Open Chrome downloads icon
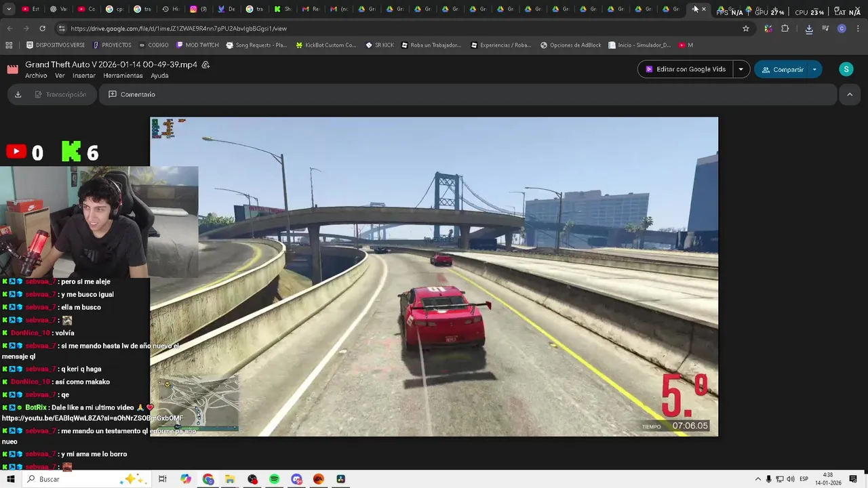The width and height of the screenshot is (868, 488). 809,28
